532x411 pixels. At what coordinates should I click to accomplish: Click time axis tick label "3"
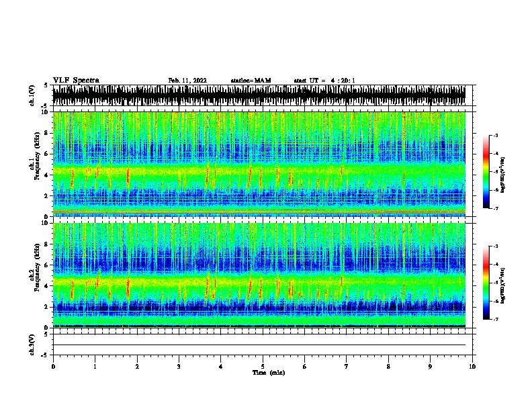click(x=179, y=366)
